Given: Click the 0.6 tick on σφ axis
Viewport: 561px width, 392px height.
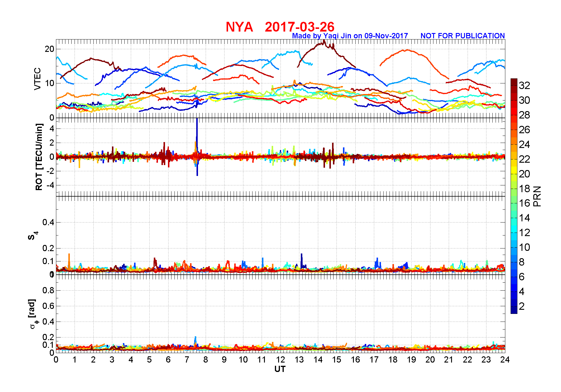Looking at the screenshot, I should 48,306.
